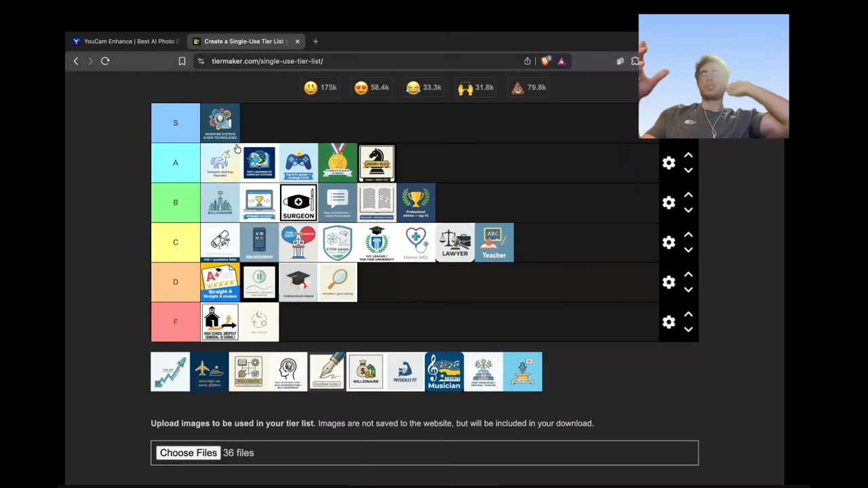Select the Excellent writer fountain pen tile
Screen dimensions: 868x488
327,371
